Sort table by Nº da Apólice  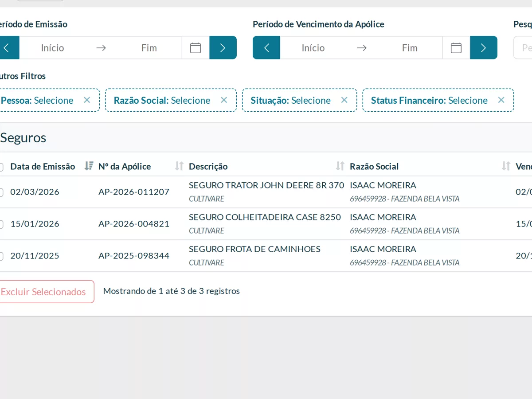(x=179, y=166)
